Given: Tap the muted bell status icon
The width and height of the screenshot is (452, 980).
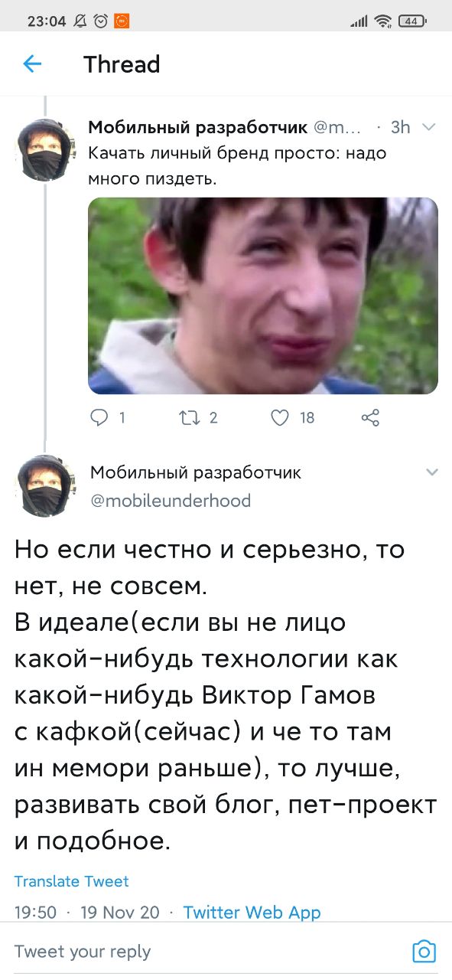Looking at the screenshot, I should pyautogui.click(x=80, y=21).
